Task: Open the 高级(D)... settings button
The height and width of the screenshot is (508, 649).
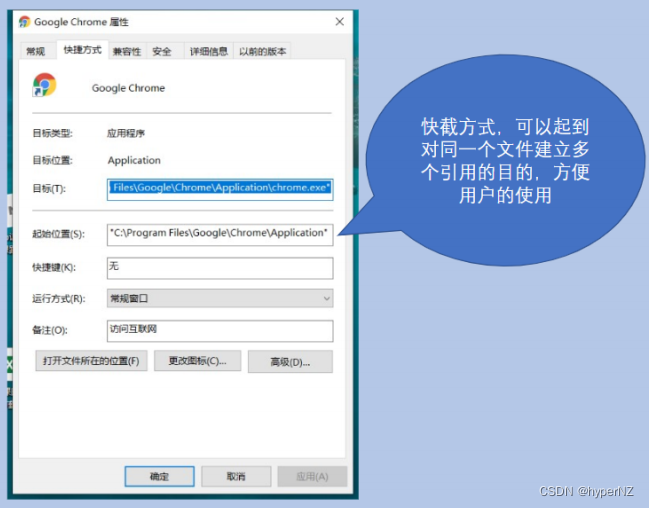Action: click(x=290, y=362)
